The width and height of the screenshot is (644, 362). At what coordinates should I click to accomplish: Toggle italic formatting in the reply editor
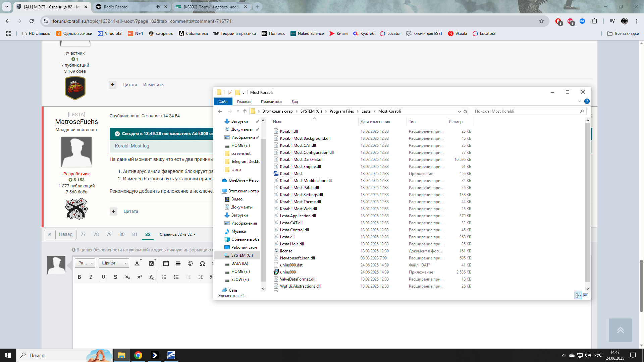(x=91, y=277)
